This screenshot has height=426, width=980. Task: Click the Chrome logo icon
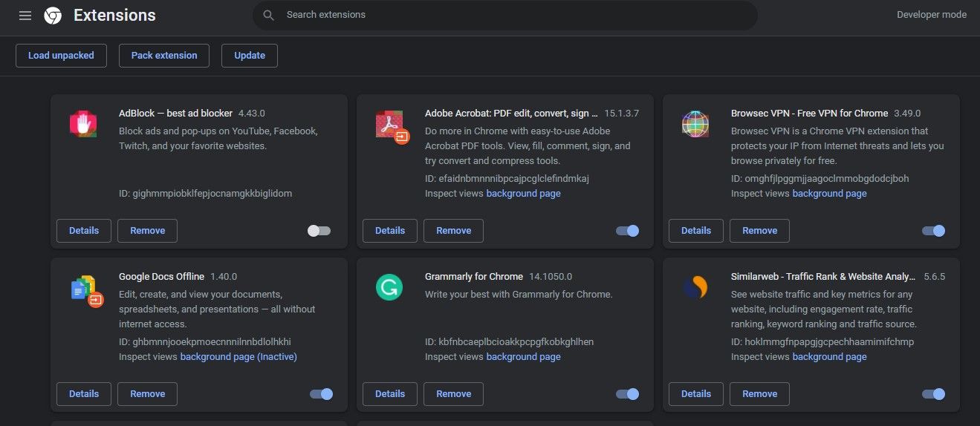point(53,15)
